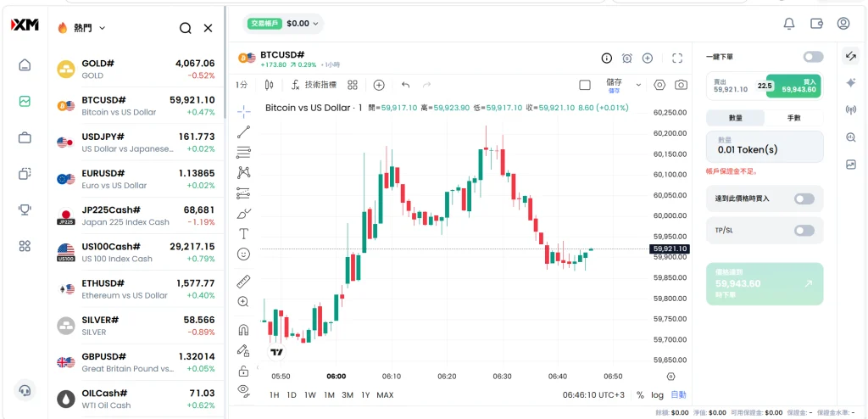Open the price axis settings gear
This screenshot has height=419, width=868.
[x=671, y=376]
